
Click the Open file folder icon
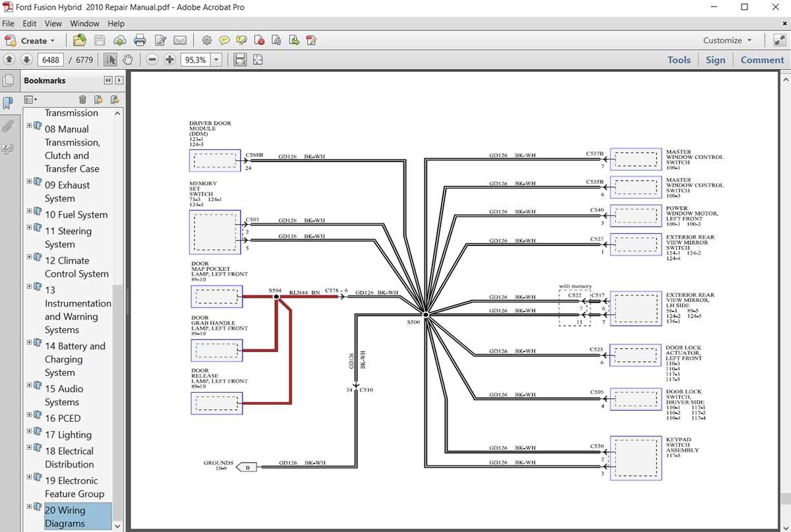click(79, 40)
